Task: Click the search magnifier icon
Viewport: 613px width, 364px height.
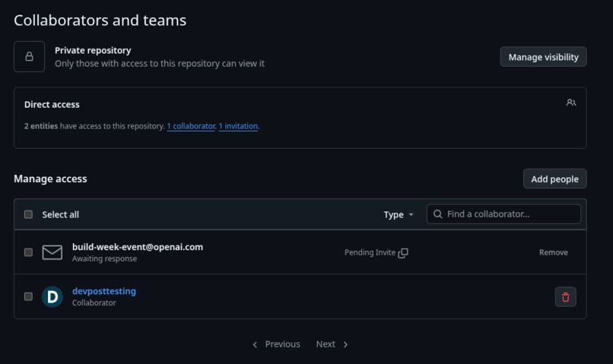Action: [x=438, y=214]
